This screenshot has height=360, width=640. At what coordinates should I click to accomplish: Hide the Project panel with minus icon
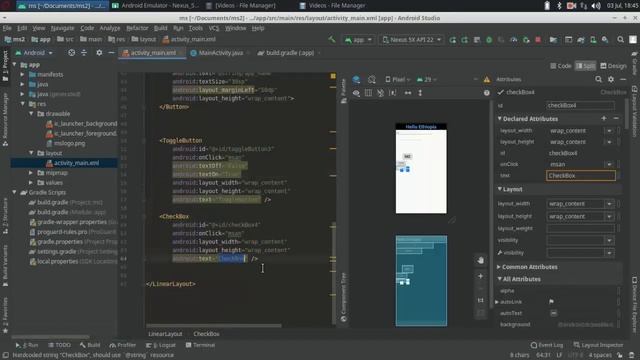(x=111, y=53)
